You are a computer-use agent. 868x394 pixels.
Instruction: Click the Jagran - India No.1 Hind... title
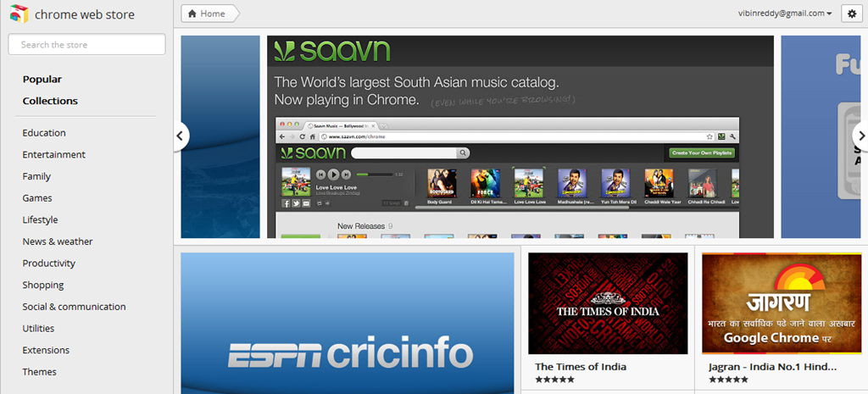[772, 367]
